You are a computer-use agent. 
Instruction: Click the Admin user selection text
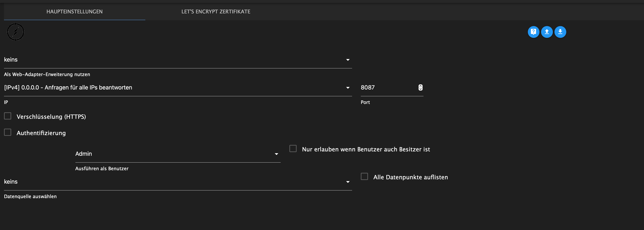click(84, 154)
